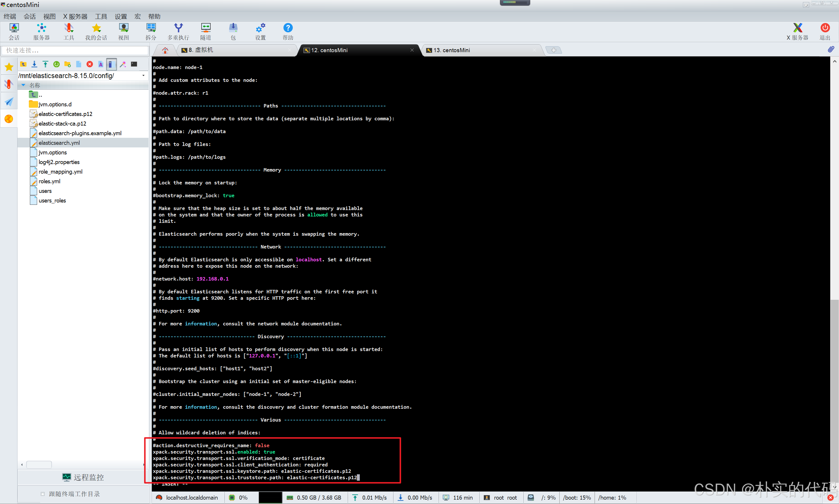Click the new tab plus button
The width and height of the screenshot is (839, 504).
(554, 50)
